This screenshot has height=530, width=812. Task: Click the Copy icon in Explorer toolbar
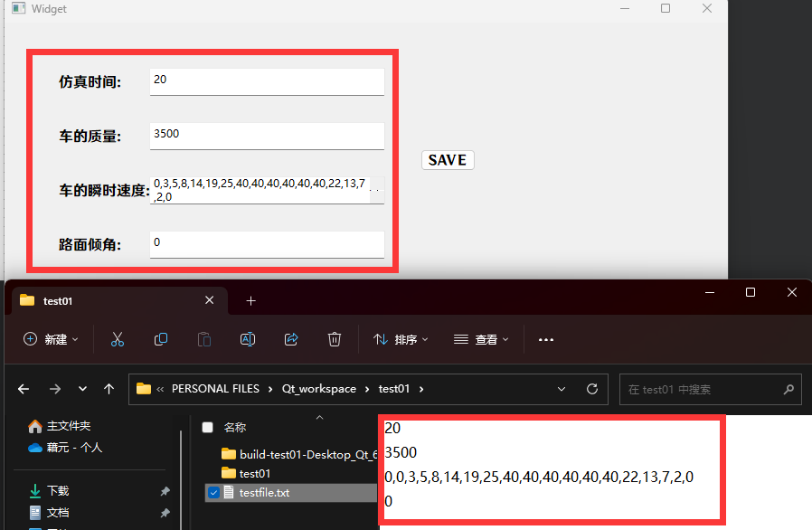click(x=161, y=339)
